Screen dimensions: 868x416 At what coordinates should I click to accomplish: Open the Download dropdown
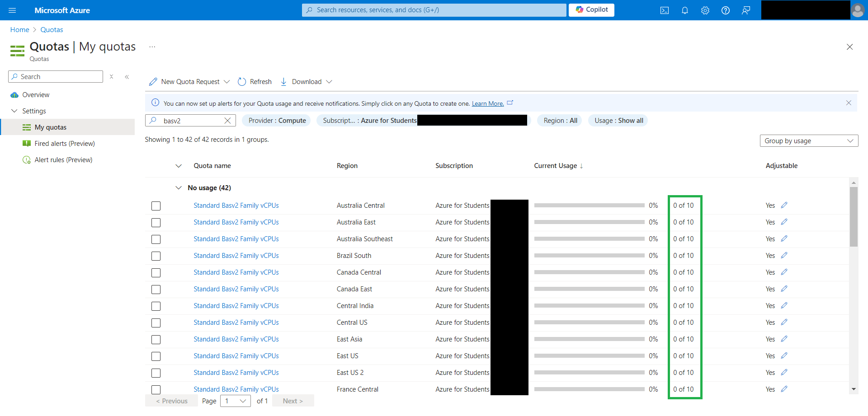coord(306,82)
